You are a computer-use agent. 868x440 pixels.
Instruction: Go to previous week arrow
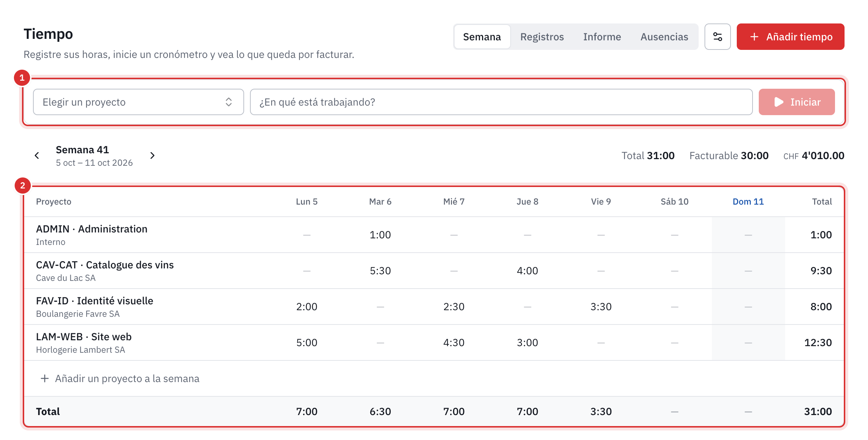coord(37,156)
